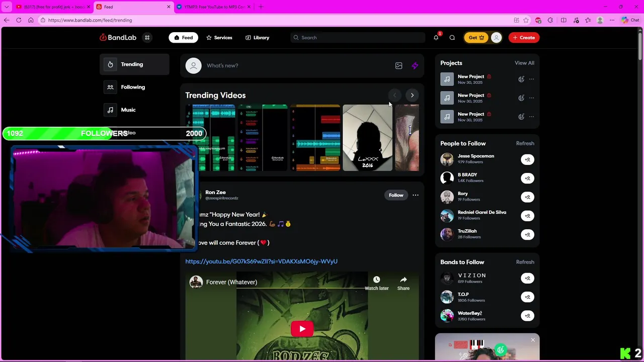Open options for the first New Project
Image resolution: width=644 pixels, height=362 pixels.
pos(532,79)
